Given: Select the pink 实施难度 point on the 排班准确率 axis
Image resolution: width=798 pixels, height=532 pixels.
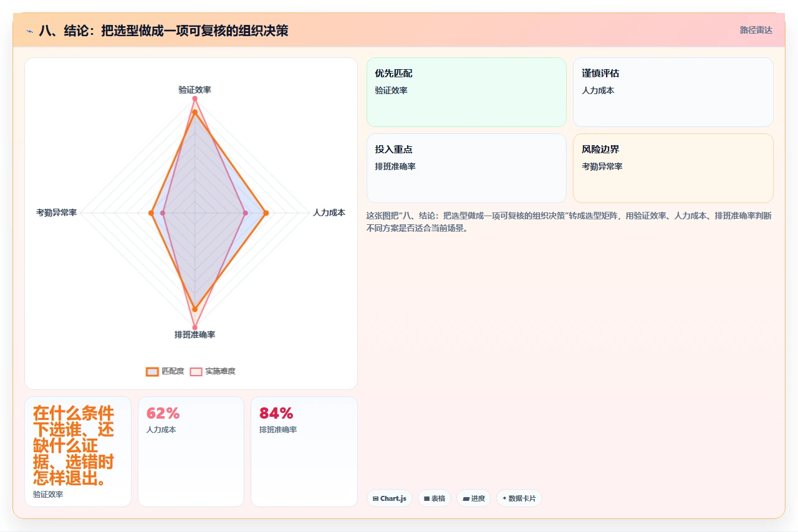Looking at the screenshot, I should (195, 327).
